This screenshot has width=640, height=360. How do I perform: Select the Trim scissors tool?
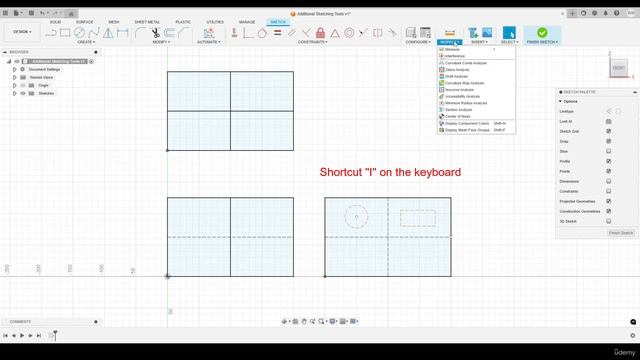(156, 33)
